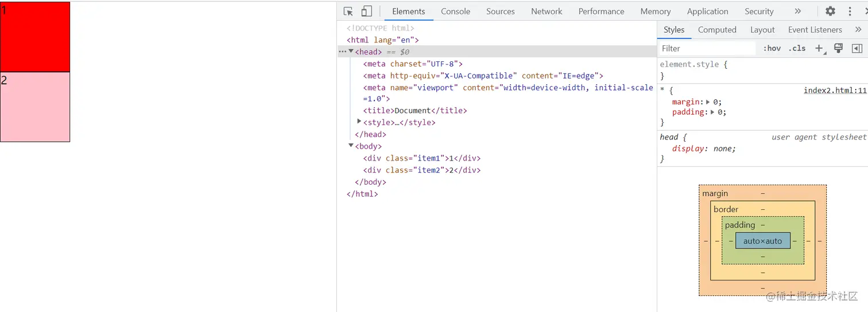Select the Layout pane tab
This screenshot has width=868, height=312.
pyautogui.click(x=762, y=30)
